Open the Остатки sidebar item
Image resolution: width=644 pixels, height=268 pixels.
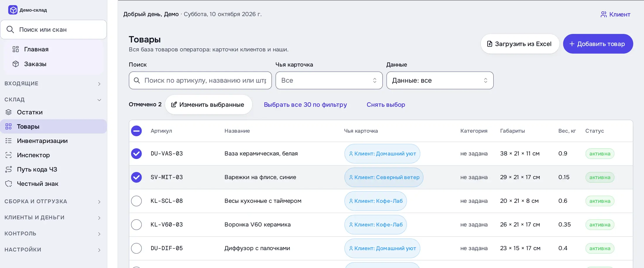pyautogui.click(x=54, y=112)
